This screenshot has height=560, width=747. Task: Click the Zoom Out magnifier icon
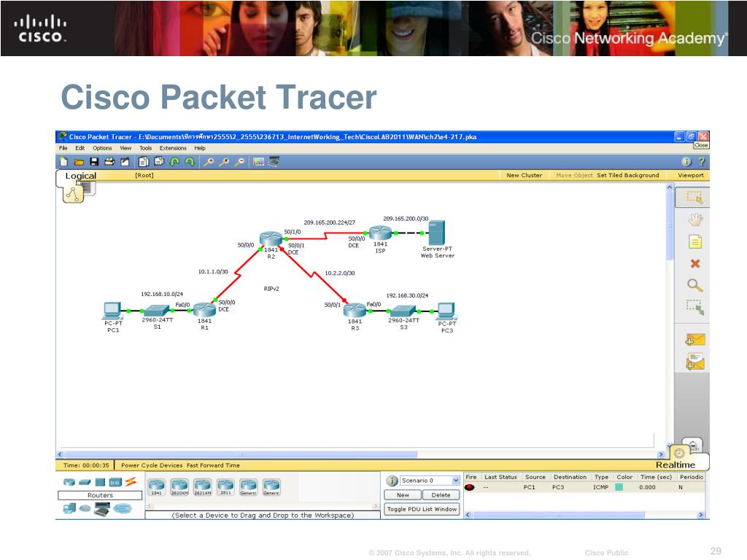240,162
